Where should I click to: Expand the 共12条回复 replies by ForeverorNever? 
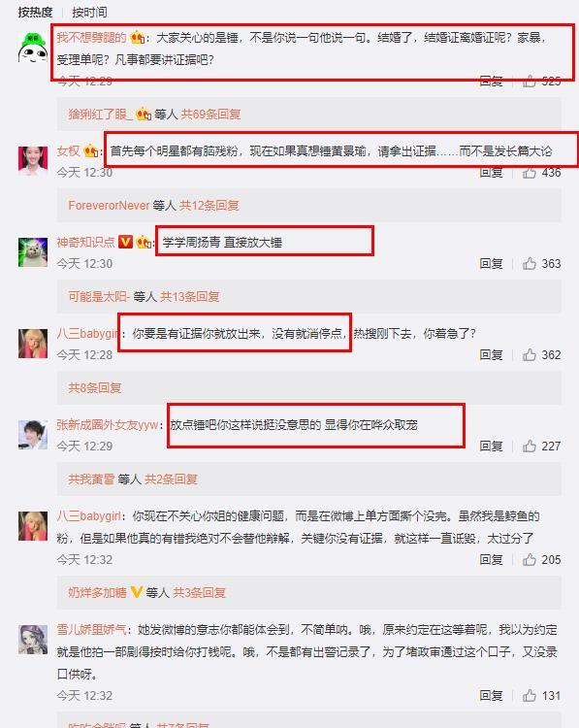point(209,205)
